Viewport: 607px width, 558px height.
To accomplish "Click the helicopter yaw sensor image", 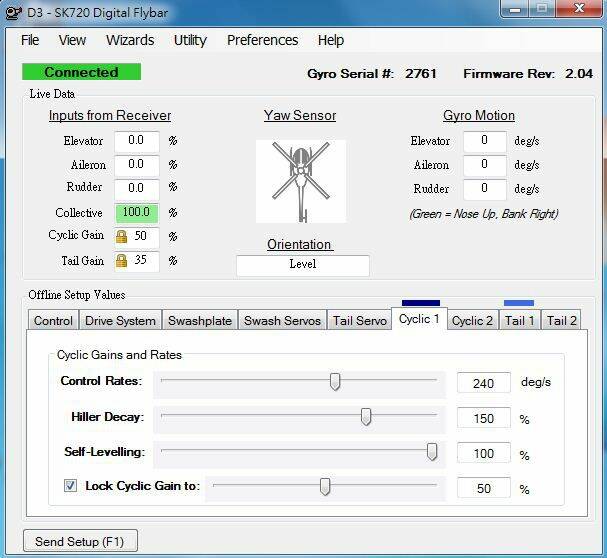I will pyautogui.click(x=301, y=182).
